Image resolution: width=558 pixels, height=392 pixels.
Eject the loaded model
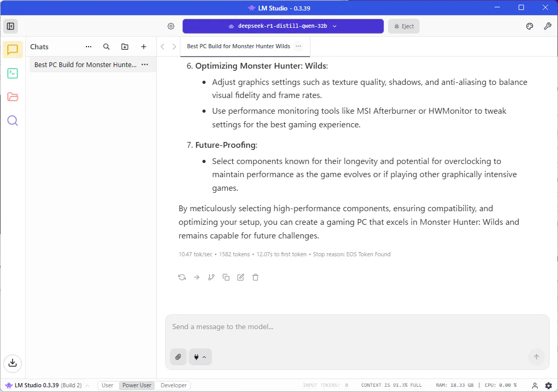[403, 26]
